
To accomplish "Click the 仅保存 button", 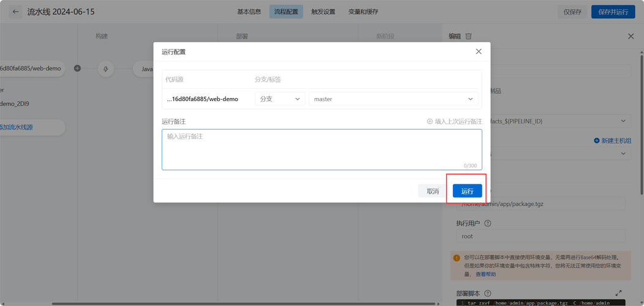I will click(x=572, y=12).
